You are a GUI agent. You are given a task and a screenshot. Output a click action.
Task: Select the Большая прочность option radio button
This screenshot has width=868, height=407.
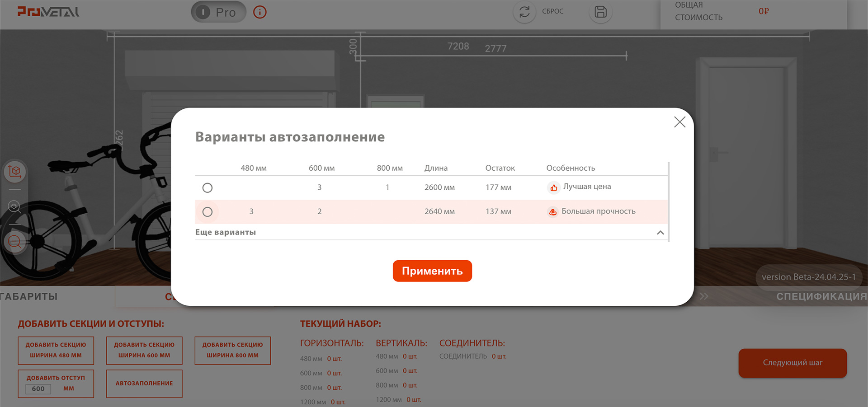208,212
